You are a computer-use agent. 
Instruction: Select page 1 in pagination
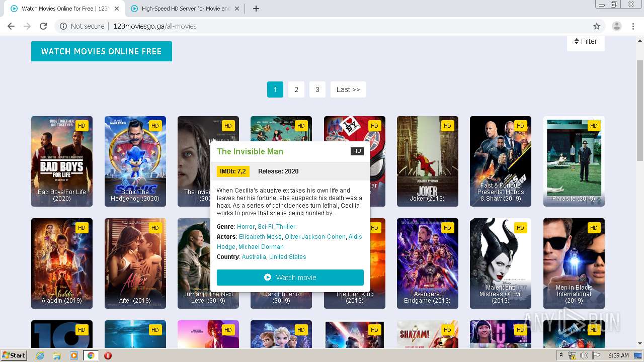(275, 89)
